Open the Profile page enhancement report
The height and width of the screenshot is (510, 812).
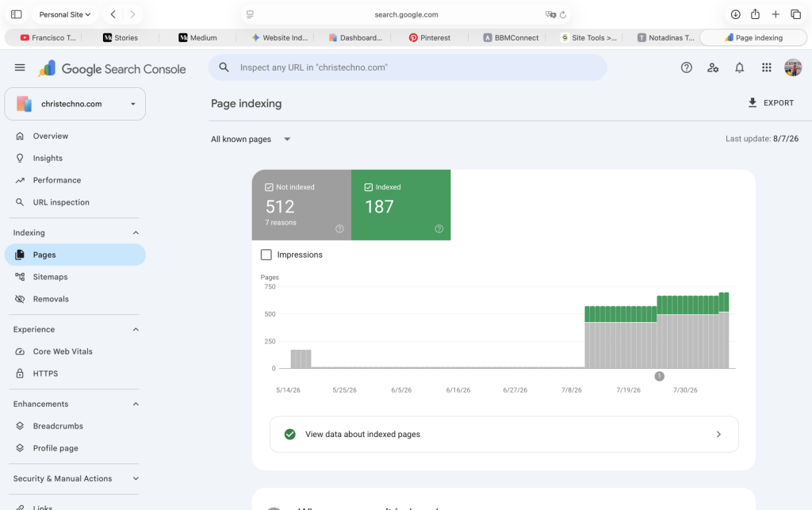[75, 448]
